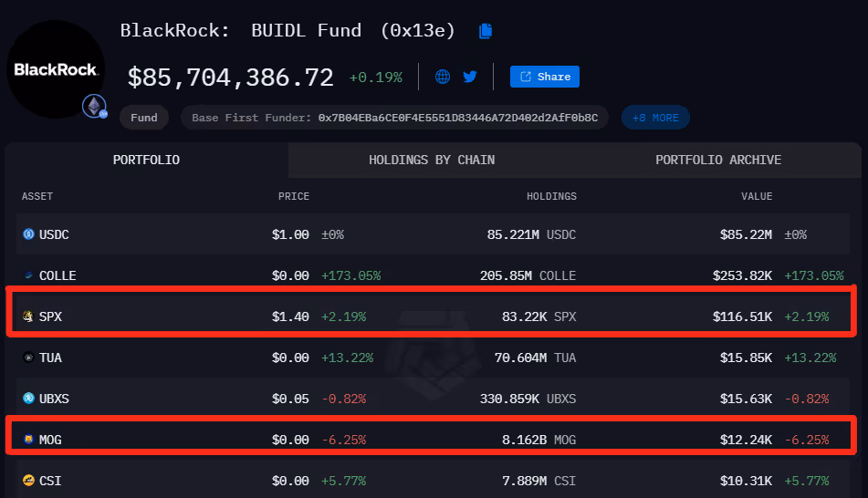Click the $85.22M USDC value
Viewport: 868px width, 498px height.
point(746,234)
